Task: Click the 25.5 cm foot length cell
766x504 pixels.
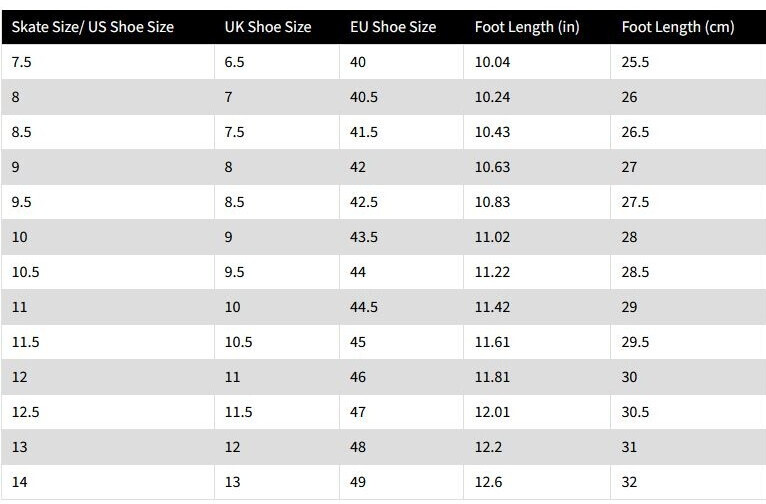Action: [635, 62]
